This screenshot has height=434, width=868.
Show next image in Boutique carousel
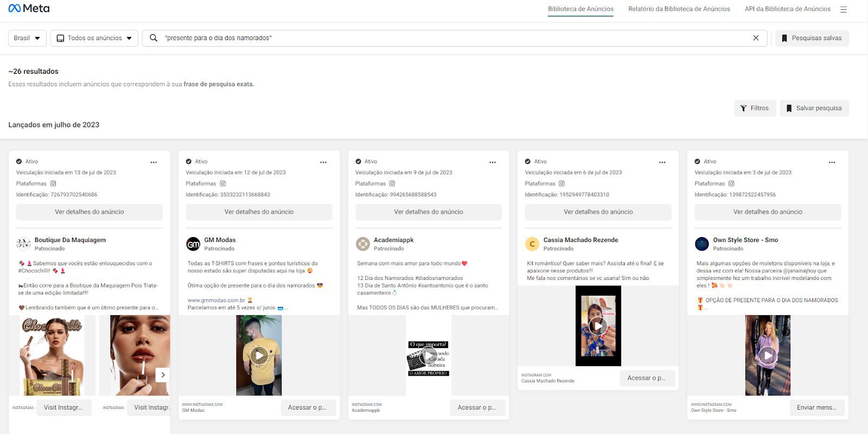click(163, 374)
